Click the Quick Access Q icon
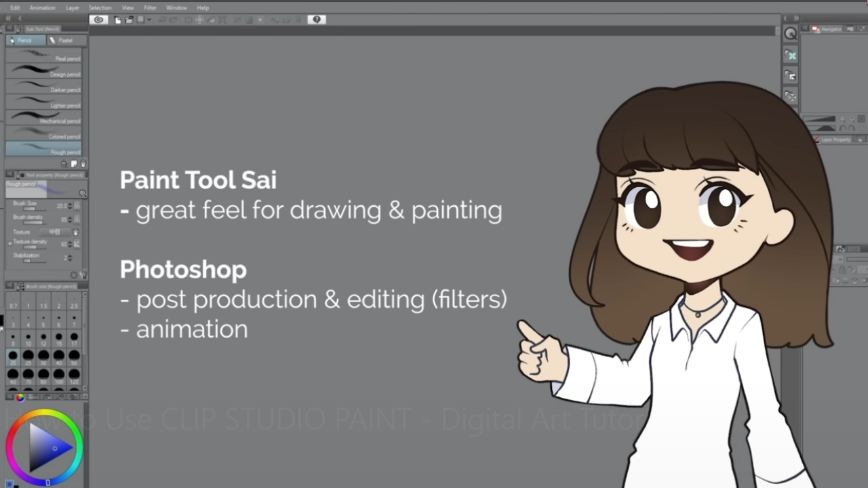This screenshot has width=868, height=488. pyautogui.click(x=790, y=33)
